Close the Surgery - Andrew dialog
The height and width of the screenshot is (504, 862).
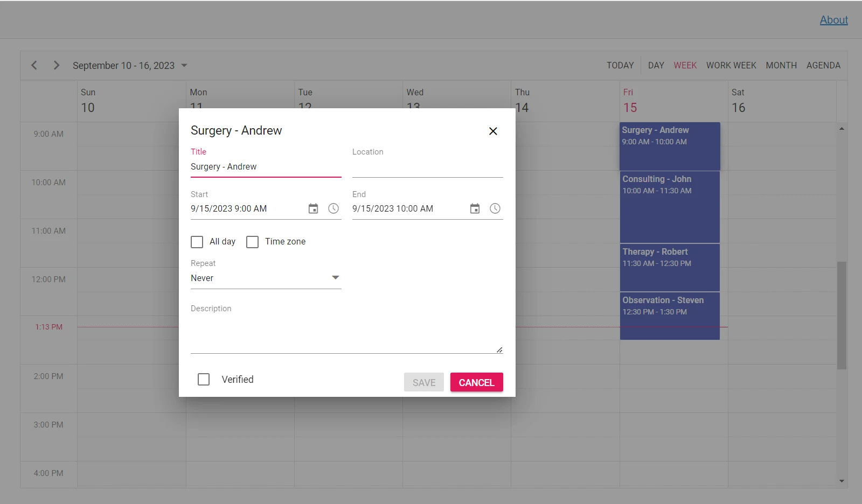point(493,131)
